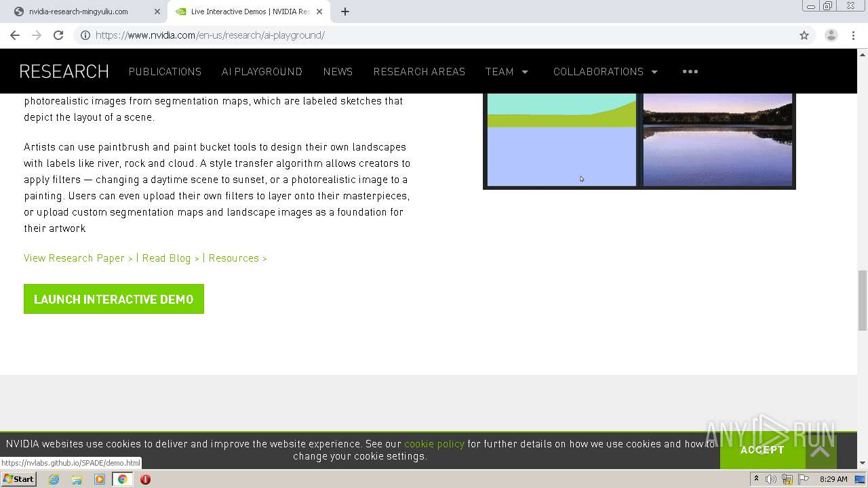Click the scrollbar up arrow
Screen dimensions: 868x488
point(863,54)
